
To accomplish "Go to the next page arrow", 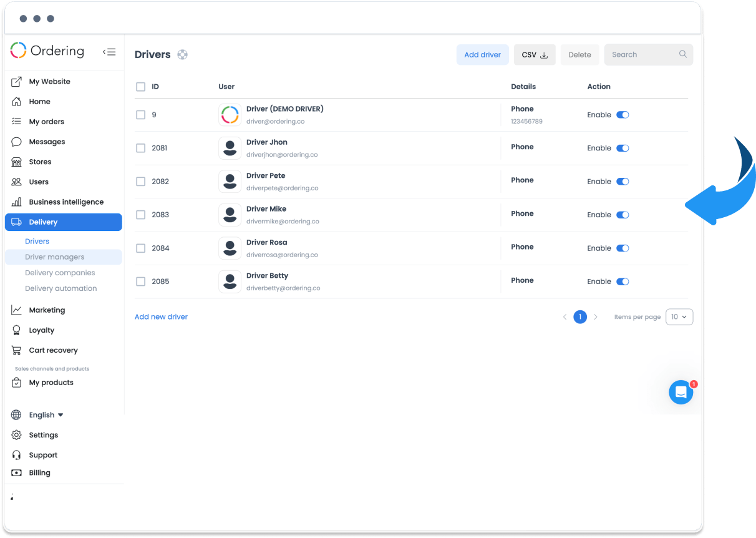I will tap(596, 317).
